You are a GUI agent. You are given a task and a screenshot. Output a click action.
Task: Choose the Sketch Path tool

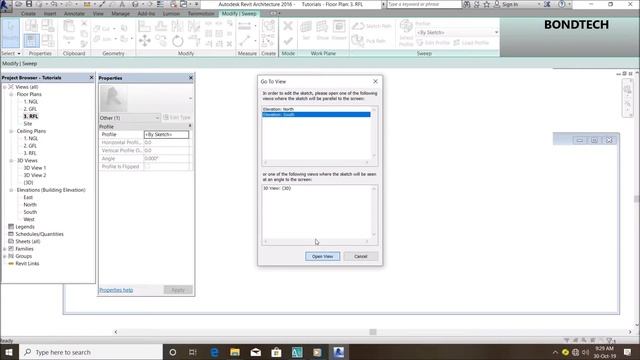tap(371, 26)
